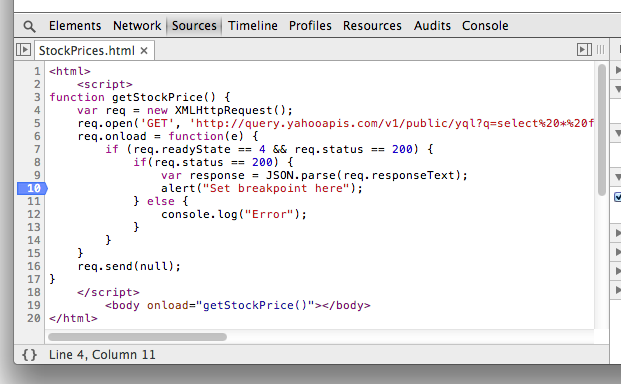This screenshot has height=384, width=621.
Task: Click line number 16 in the gutter
Action: (x=34, y=266)
